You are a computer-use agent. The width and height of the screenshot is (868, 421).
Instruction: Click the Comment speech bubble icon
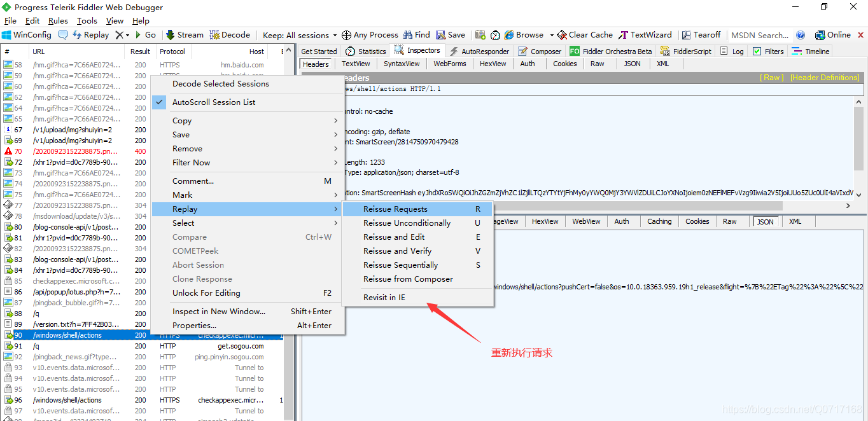click(x=63, y=35)
